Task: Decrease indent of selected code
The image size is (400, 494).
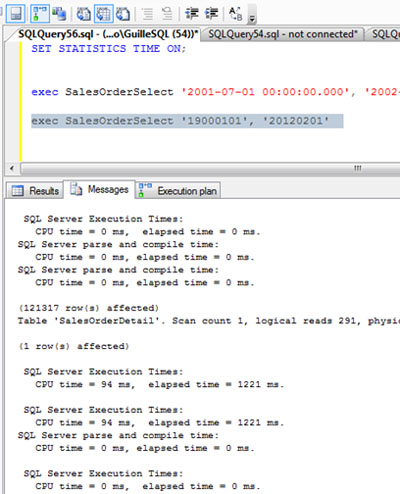Action: 192,14
